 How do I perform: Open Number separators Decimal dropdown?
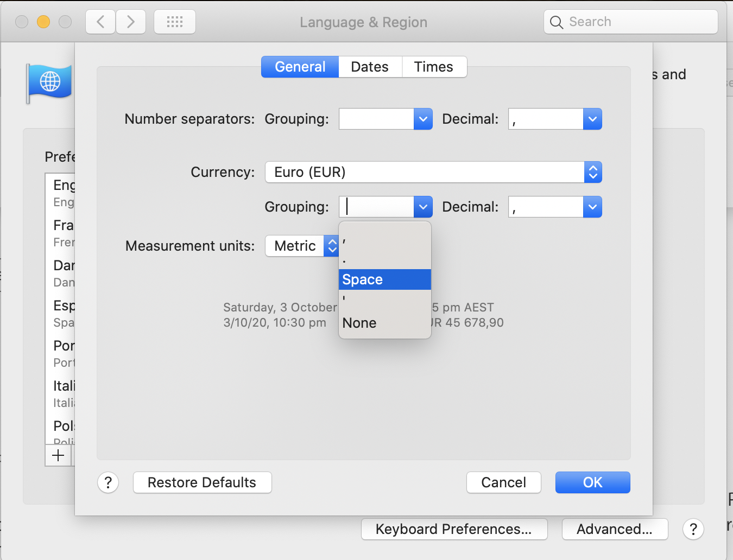pyautogui.click(x=592, y=119)
